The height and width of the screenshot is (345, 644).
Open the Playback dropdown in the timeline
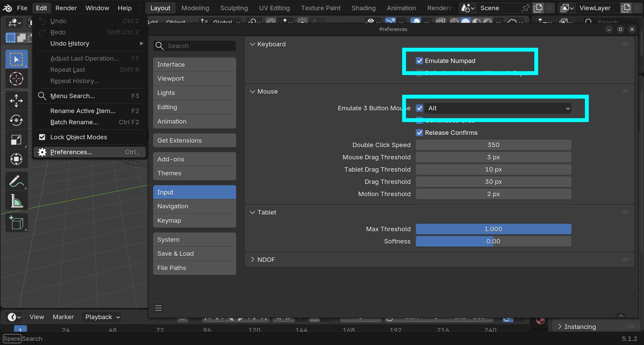pos(101,317)
